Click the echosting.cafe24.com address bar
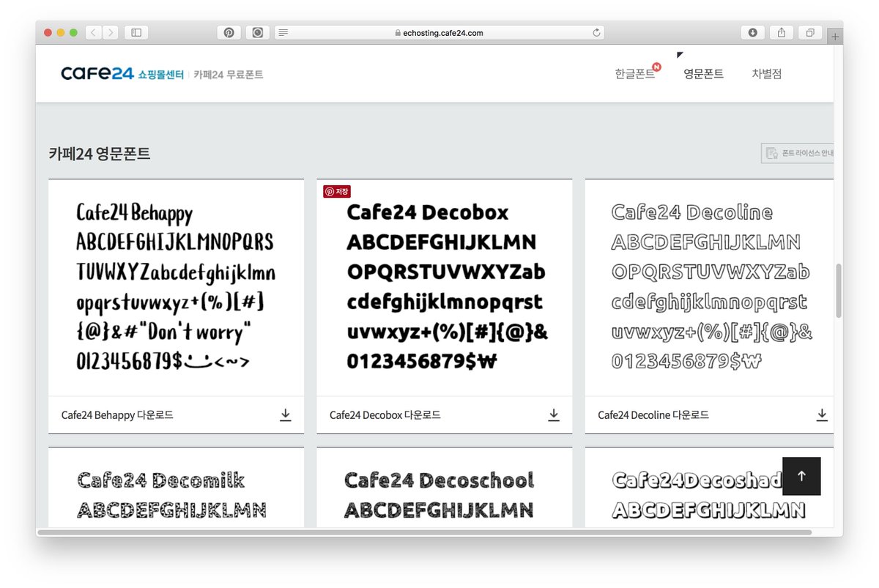Viewport: 879px width, 588px height. pos(439,32)
